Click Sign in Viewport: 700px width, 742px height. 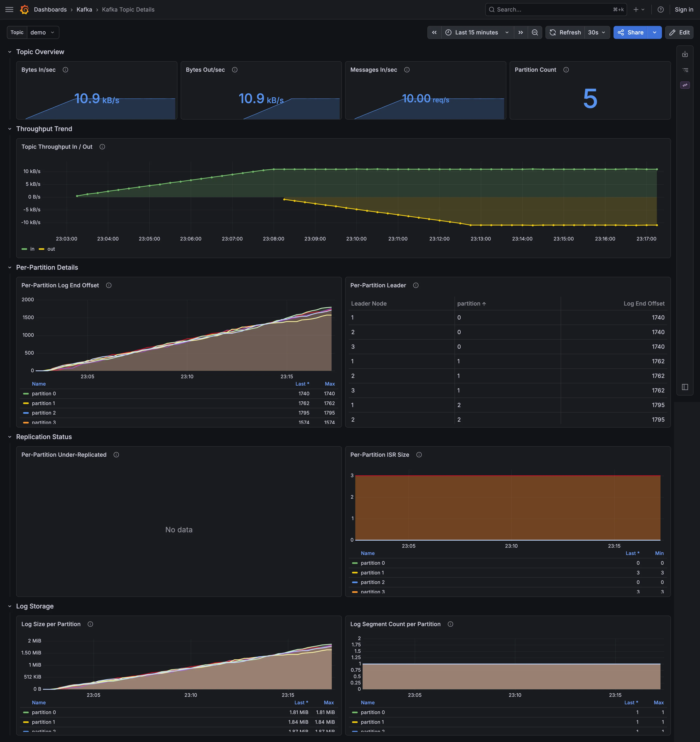(684, 10)
